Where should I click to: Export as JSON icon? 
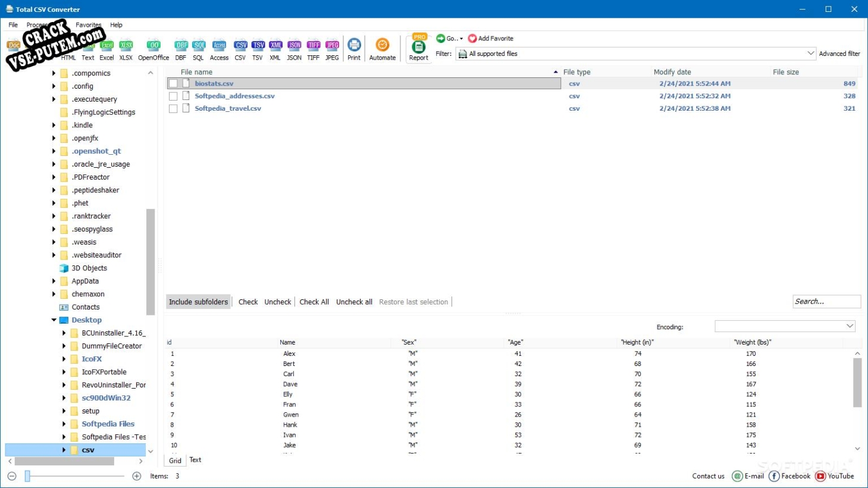pos(294,50)
